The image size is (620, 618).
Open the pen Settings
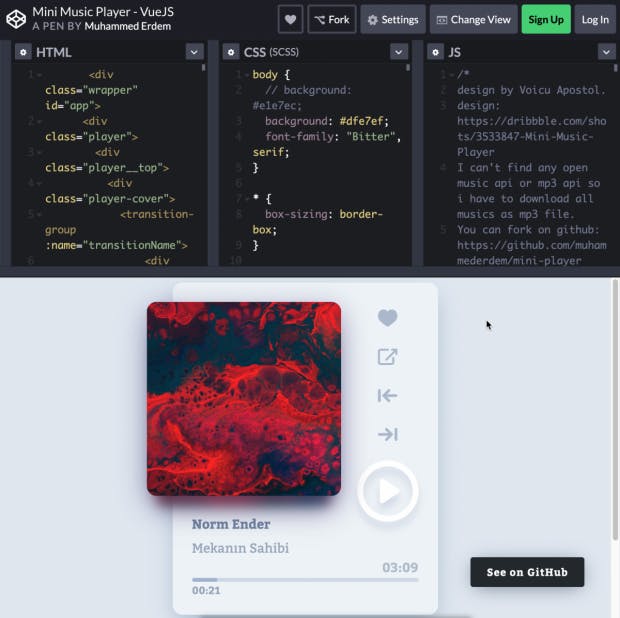click(391, 19)
